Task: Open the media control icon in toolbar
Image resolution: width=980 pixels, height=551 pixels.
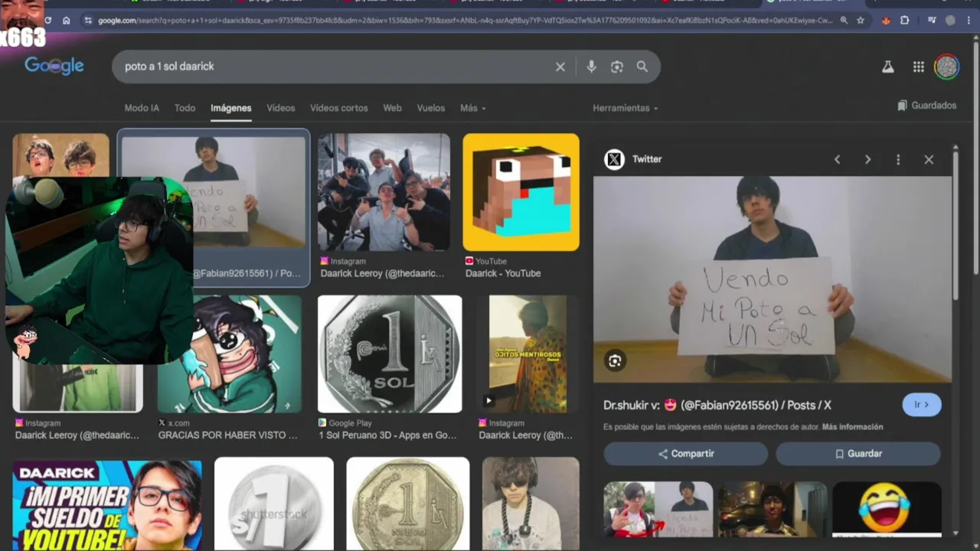Action: click(x=933, y=21)
